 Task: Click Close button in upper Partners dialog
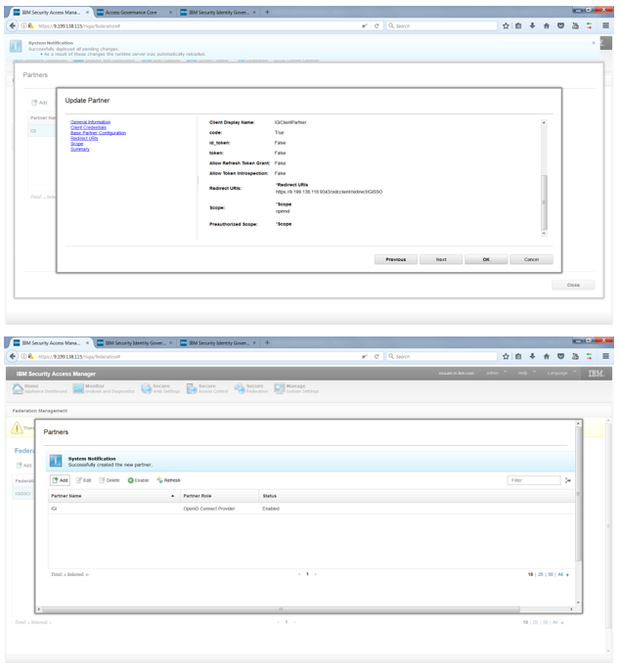[573, 285]
